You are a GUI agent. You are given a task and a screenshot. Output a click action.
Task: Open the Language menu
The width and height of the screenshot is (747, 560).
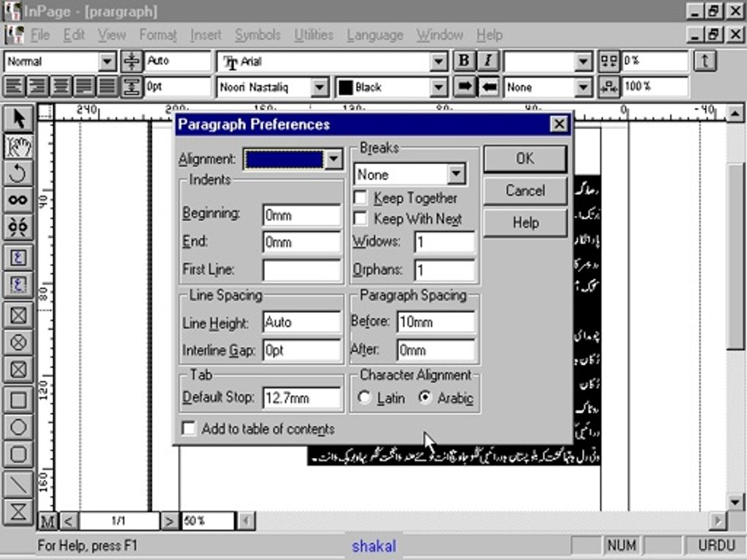tap(375, 35)
